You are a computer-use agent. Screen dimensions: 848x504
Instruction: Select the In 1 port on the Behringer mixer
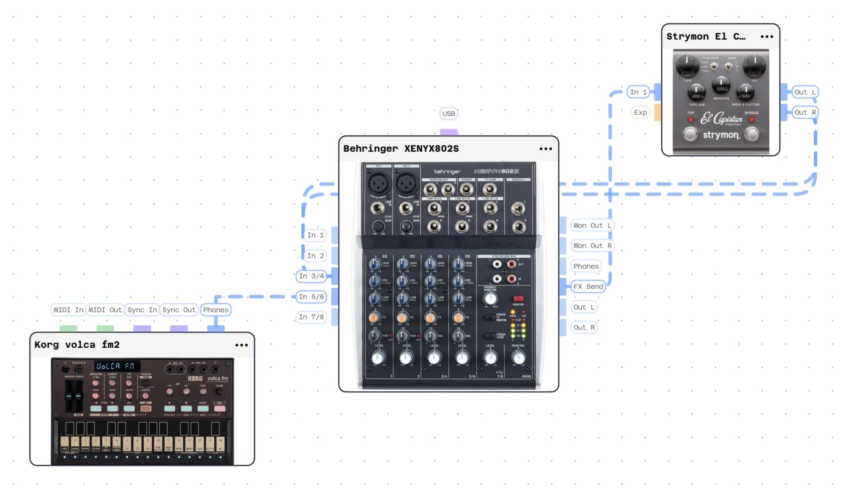(315, 235)
